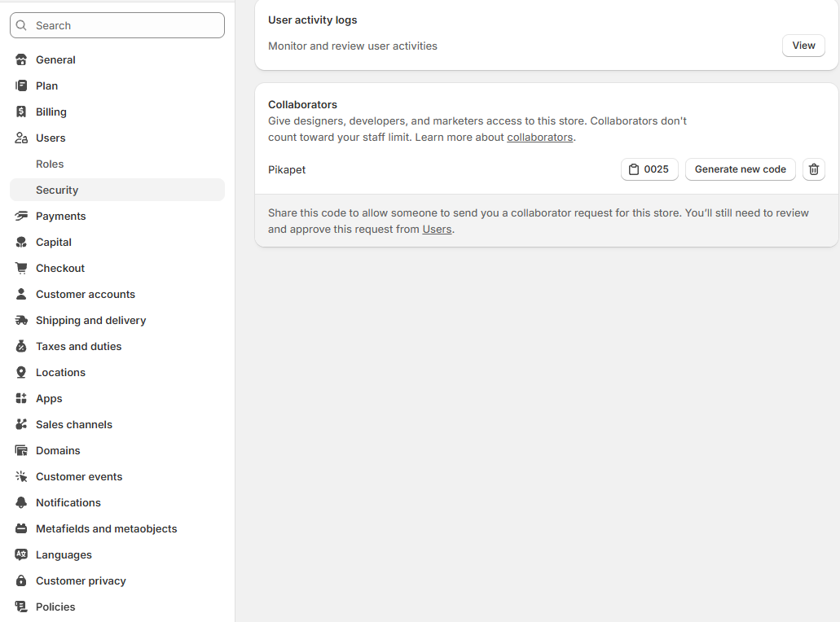The width and height of the screenshot is (840, 622).
Task: Navigate to Payments settings
Action: pos(117,216)
